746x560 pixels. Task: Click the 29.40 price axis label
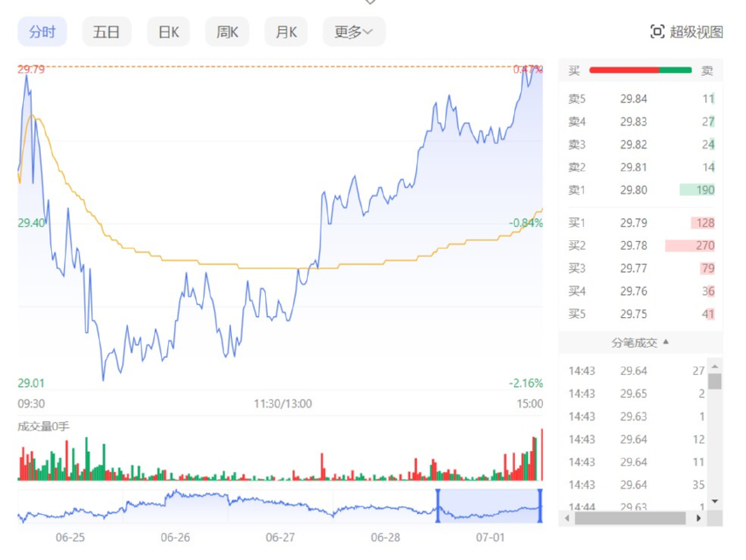(x=32, y=222)
